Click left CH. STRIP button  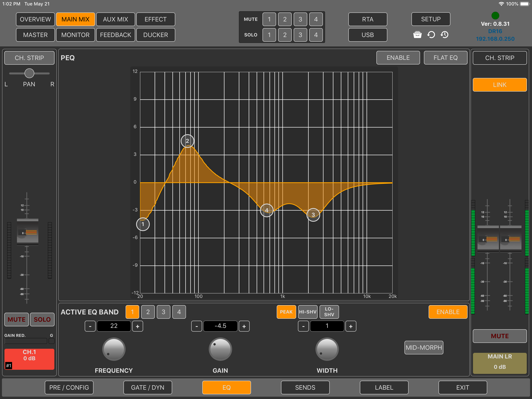click(29, 58)
